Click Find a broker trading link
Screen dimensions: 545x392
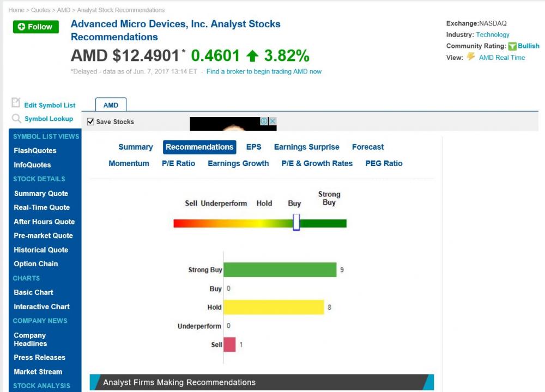click(264, 71)
